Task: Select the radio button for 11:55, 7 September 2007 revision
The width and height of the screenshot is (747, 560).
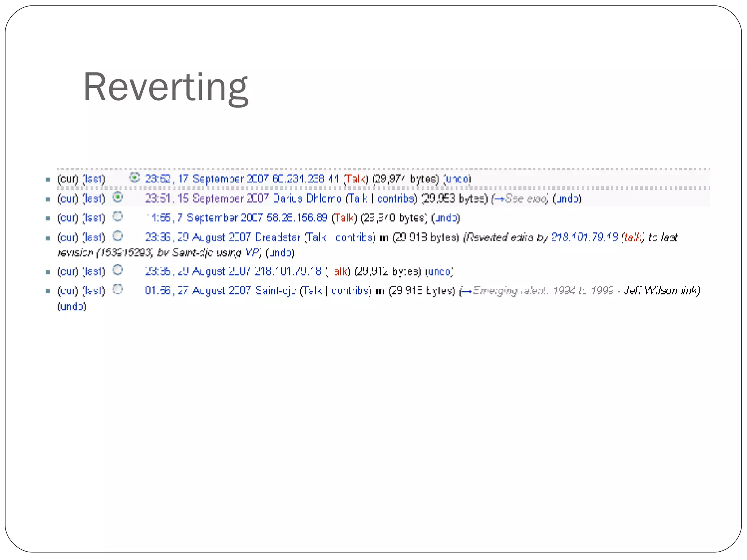Action: [117, 217]
